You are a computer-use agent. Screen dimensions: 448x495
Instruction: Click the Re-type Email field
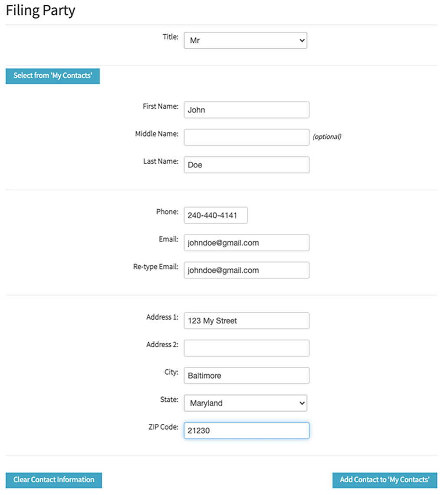(247, 270)
